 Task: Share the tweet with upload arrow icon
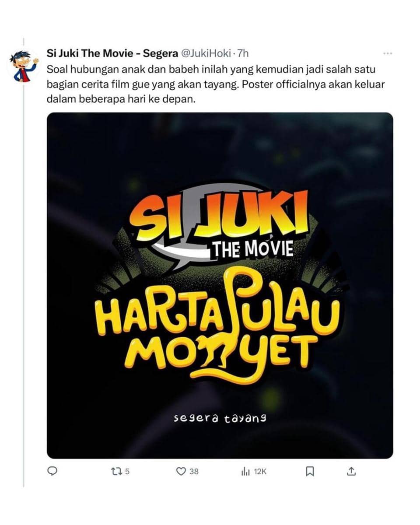[351, 471]
